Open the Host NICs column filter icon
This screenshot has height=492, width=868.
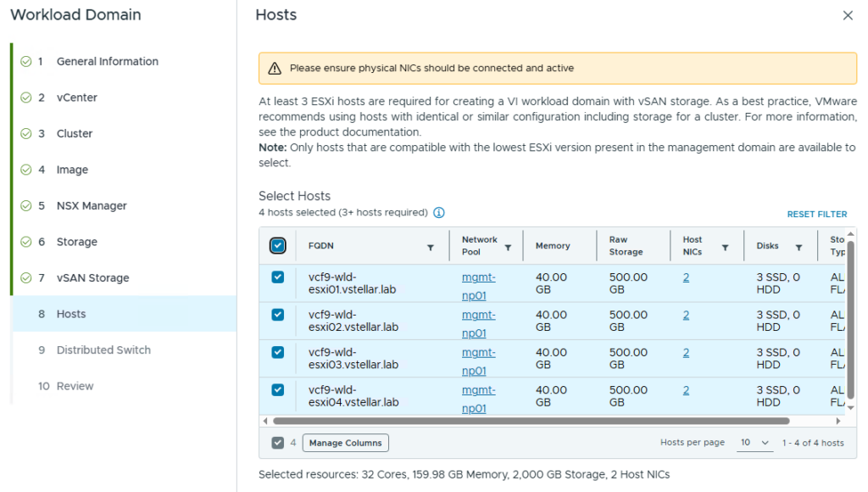725,248
